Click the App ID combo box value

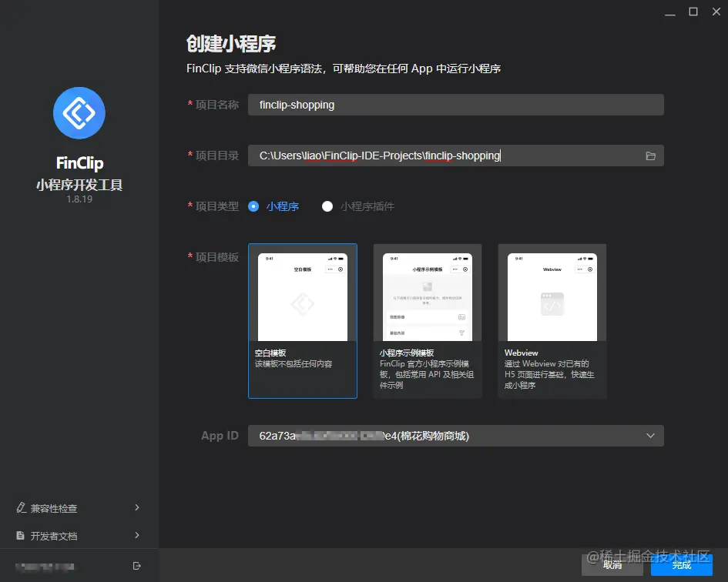pos(456,436)
